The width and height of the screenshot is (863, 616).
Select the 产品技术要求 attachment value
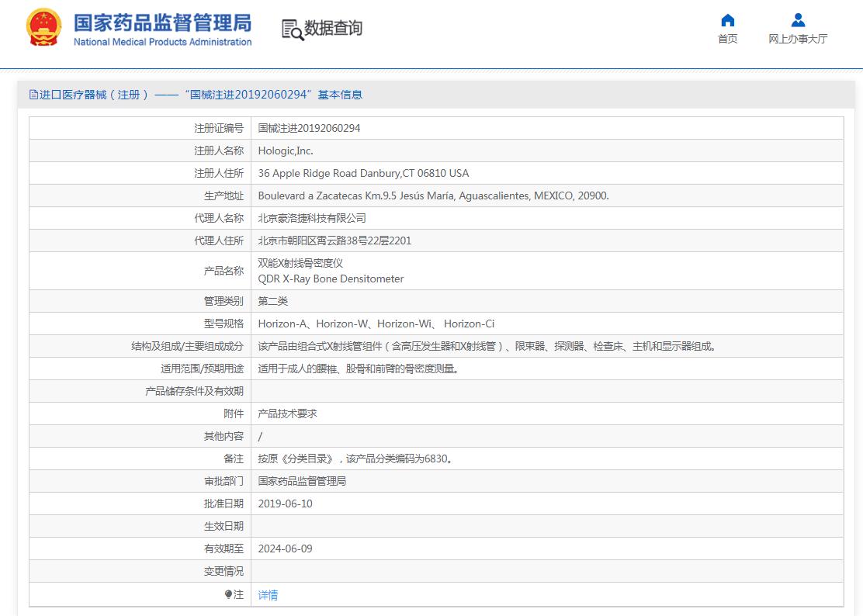[x=287, y=414]
